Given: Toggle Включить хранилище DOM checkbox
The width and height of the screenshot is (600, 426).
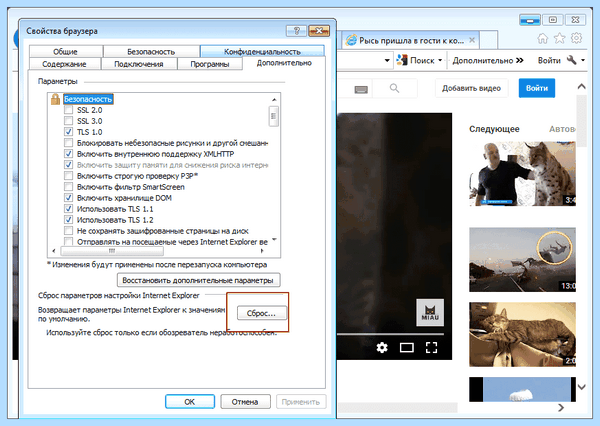Looking at the screenshot, I should pyautogui.click(x=68, y=198).
